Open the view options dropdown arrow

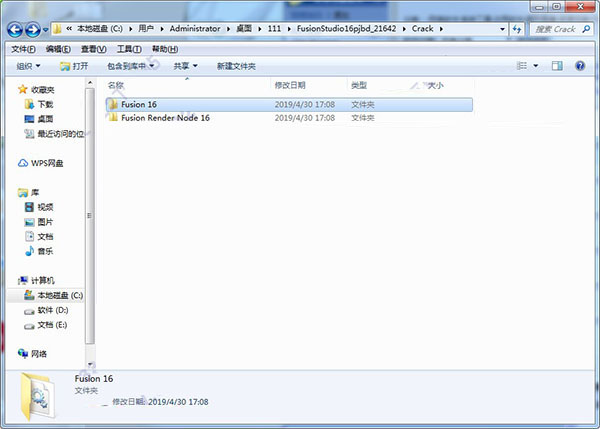(536, 66)
